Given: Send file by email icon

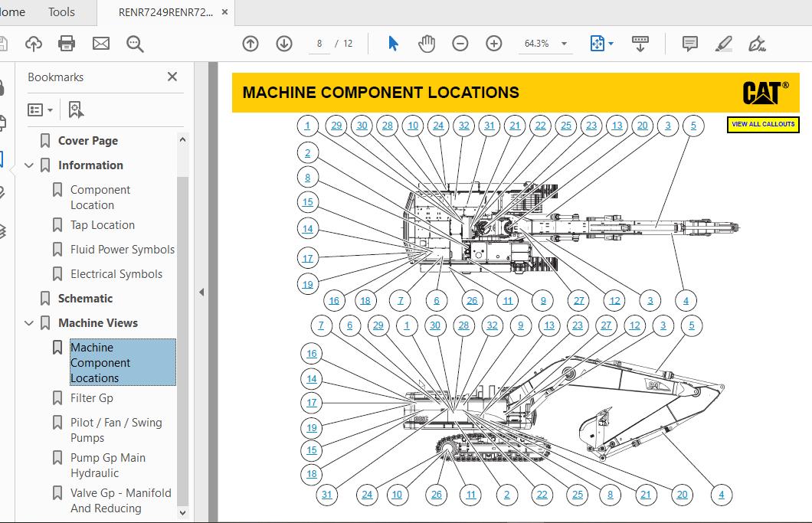Looking at the screenshot, I should pyautogui.click(x=101, y=44).
